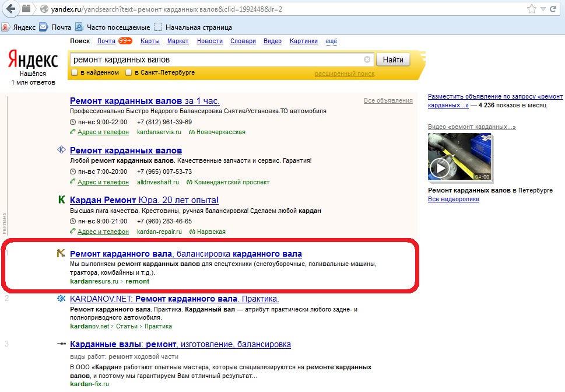Open kardanservis.ru link

pyautogui.click(x=159, y=132)
